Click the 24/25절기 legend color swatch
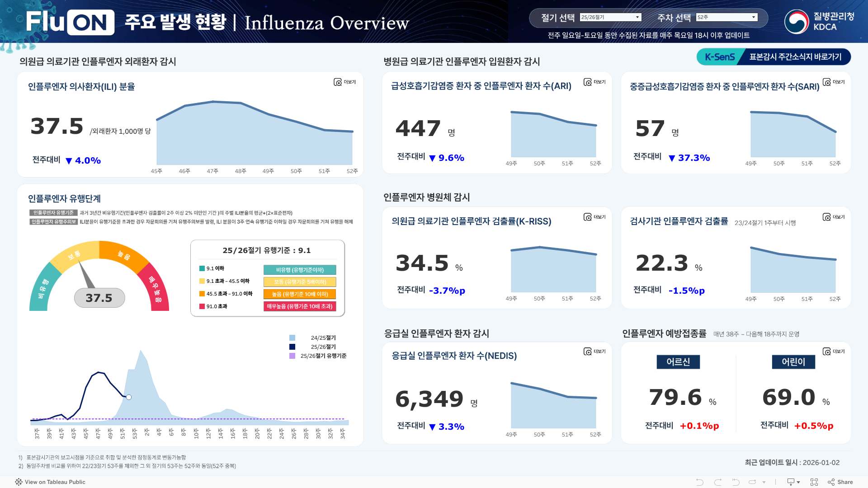 point(292,338)
